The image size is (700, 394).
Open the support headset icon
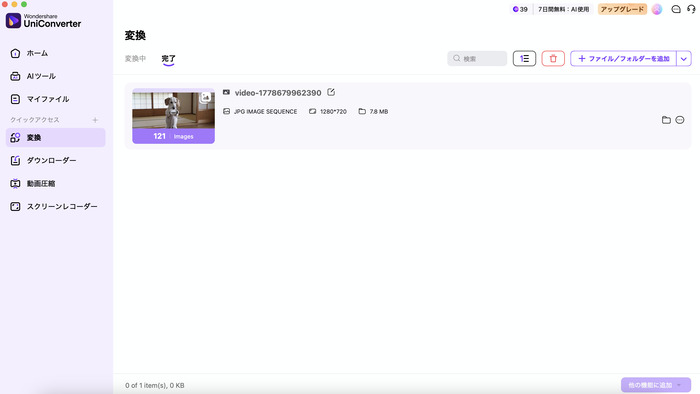point(691,9)
